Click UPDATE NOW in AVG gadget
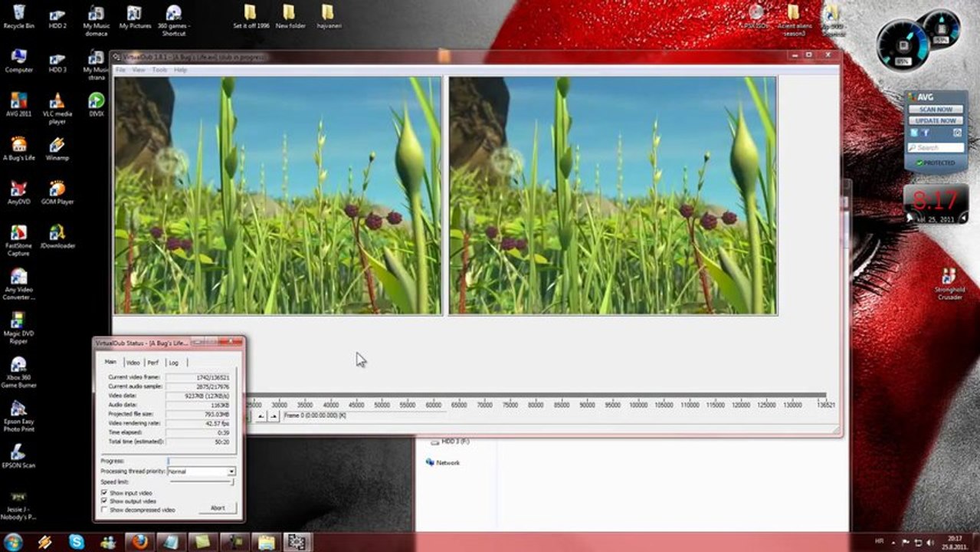Image resolution: width=980 pixels, height=552 pixels. pos(936,121)
